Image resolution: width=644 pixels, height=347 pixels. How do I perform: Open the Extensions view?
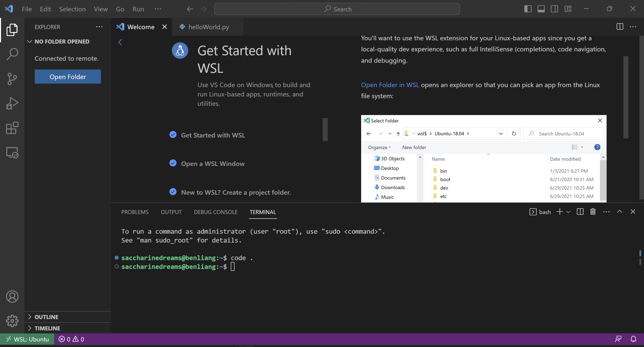(x=12, y=128)
